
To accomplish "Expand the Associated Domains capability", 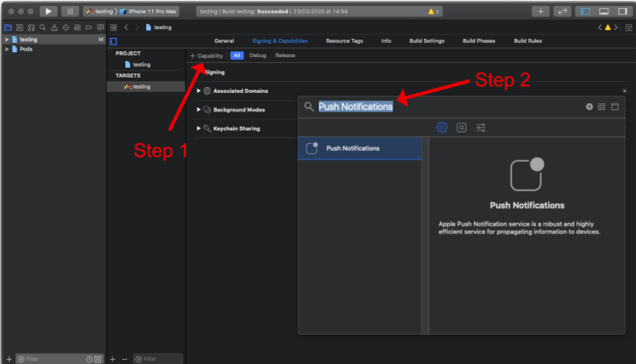I will pyautogui.click(x=198, y=91).
